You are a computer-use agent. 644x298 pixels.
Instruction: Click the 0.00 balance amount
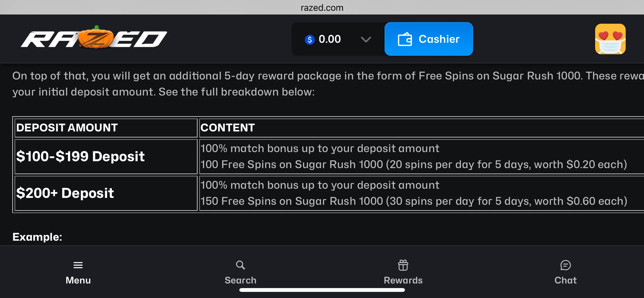pyautogui.click(x=330, y=39)
